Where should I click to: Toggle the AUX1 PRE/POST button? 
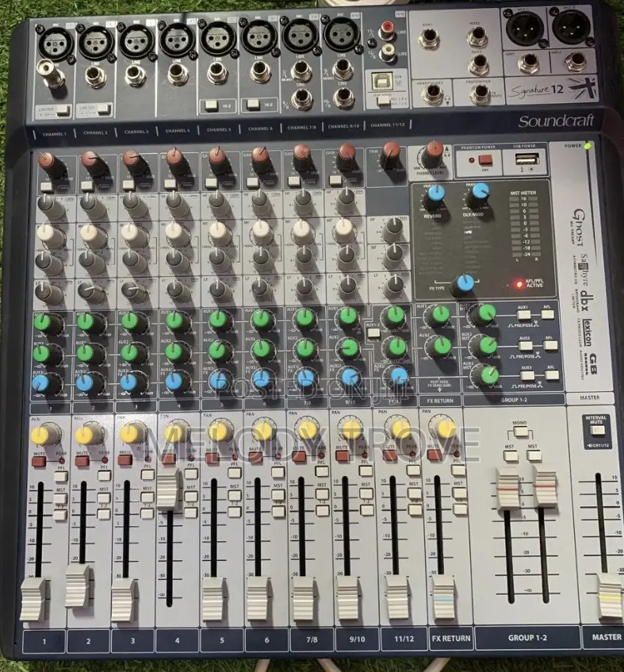523,316
